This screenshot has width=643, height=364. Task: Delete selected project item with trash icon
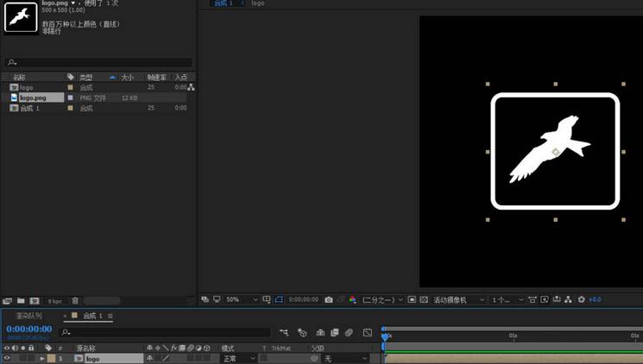(x=75, y=300)
